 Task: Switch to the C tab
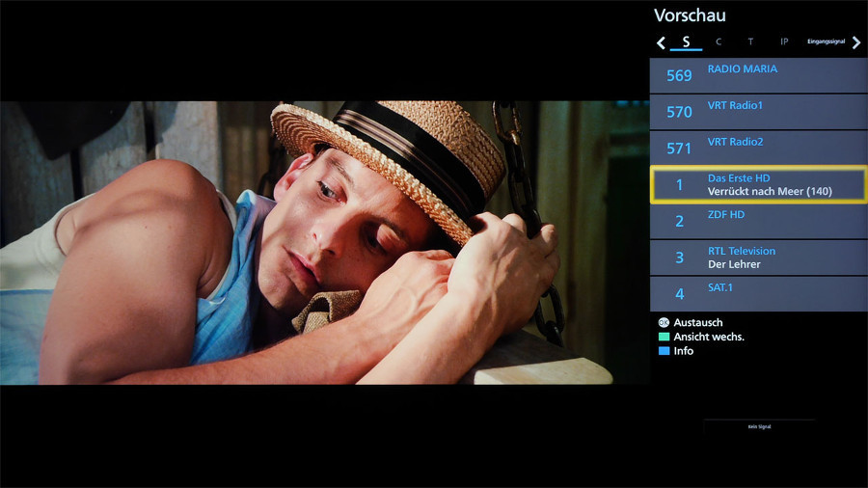(719, 42)
